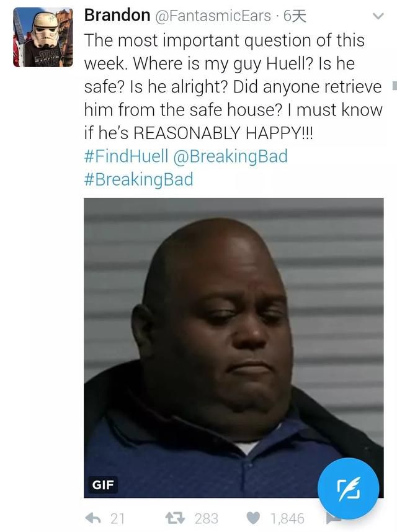Expand the tweet options chevron
This screenshot has width=397, height=532.
(x=378, y=16)
